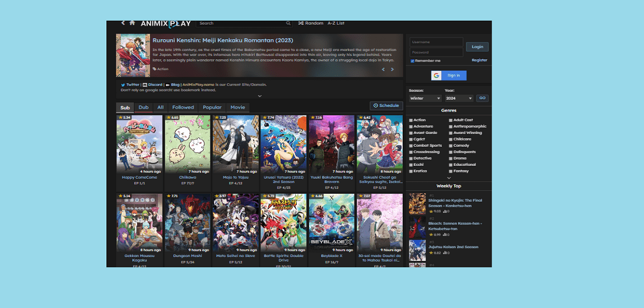Open the Season dropdown
Viewport: 644px width, 308px height.
(425, 99)
